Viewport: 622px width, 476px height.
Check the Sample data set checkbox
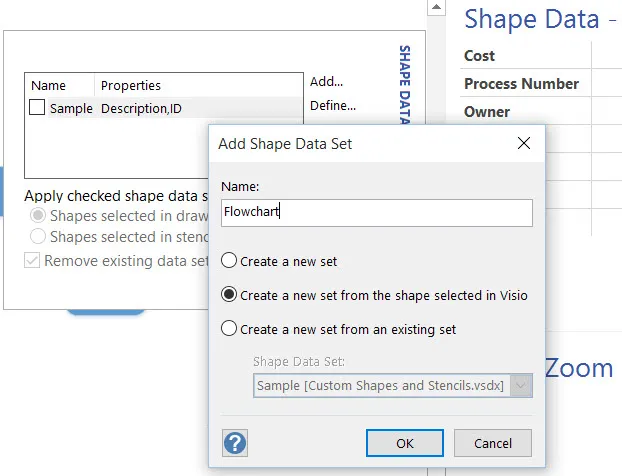37,107
